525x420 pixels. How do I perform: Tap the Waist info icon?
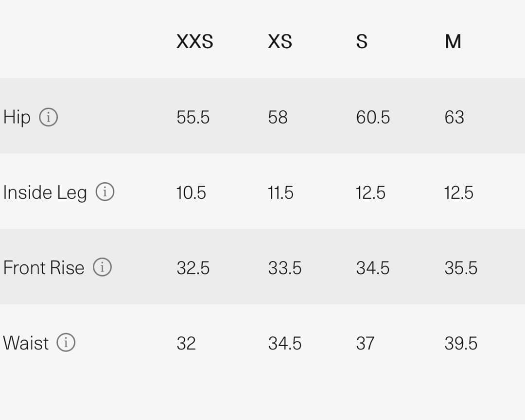click(x=66, y=343)
